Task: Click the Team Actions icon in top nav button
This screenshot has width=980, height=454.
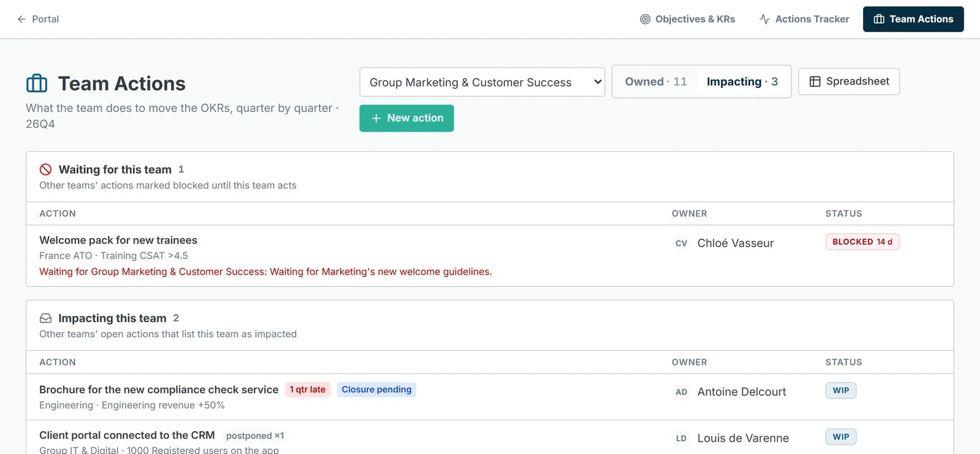Action: click(x=879, y=19)
